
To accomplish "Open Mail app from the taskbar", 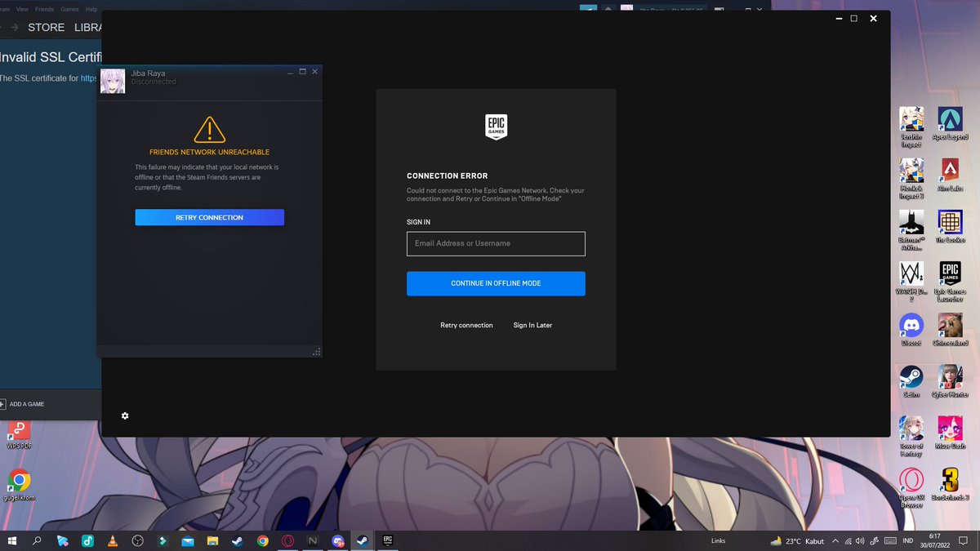I will (187, 540).
